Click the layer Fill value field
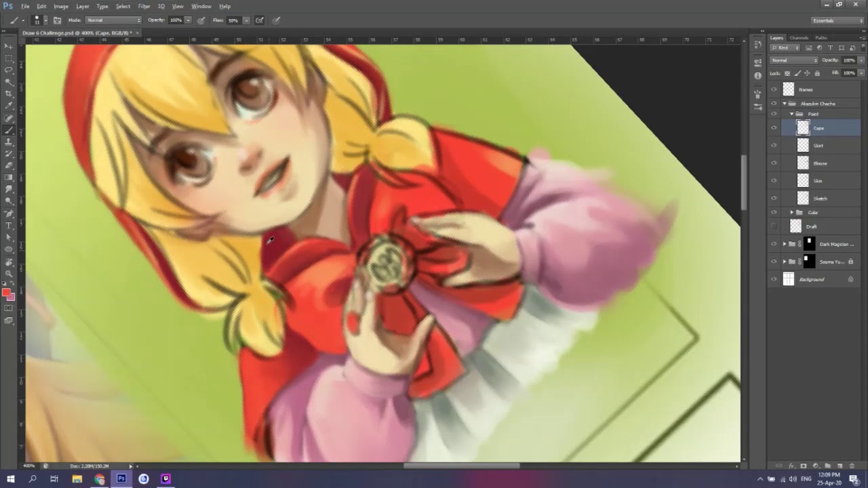This screenshot has width=868, height=488. tap(848, 73)
